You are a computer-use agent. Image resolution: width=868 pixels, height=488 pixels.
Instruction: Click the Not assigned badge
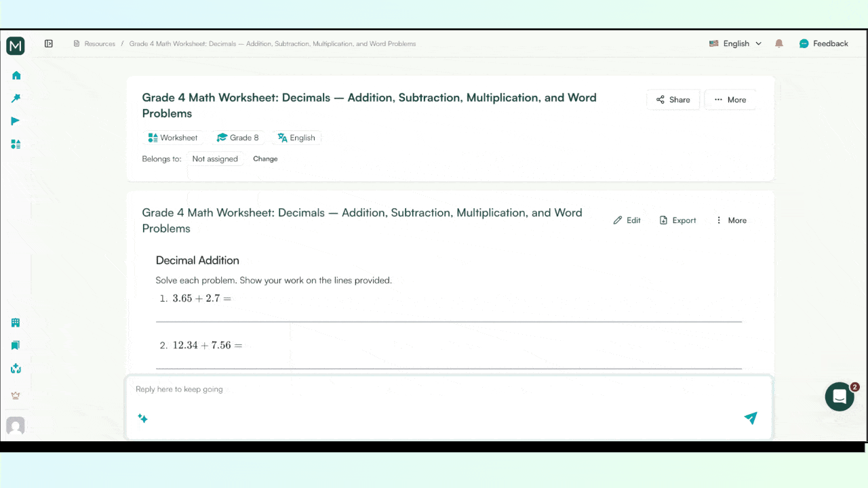[215, 159]
